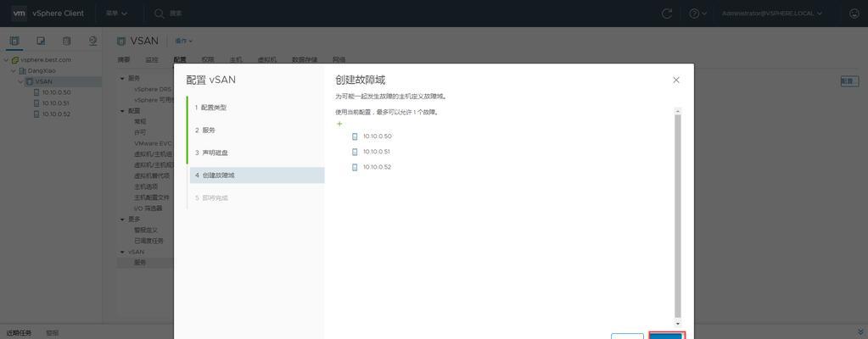
Task: Select host 10.10.0.50 in inventory tree
Action: tap(57, 92)
